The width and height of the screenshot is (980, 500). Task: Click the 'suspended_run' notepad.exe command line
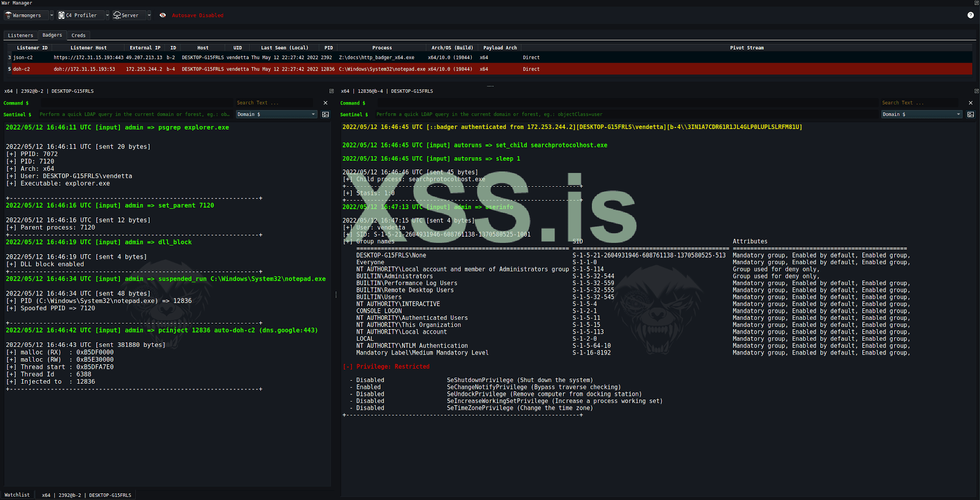click(165, 279)
